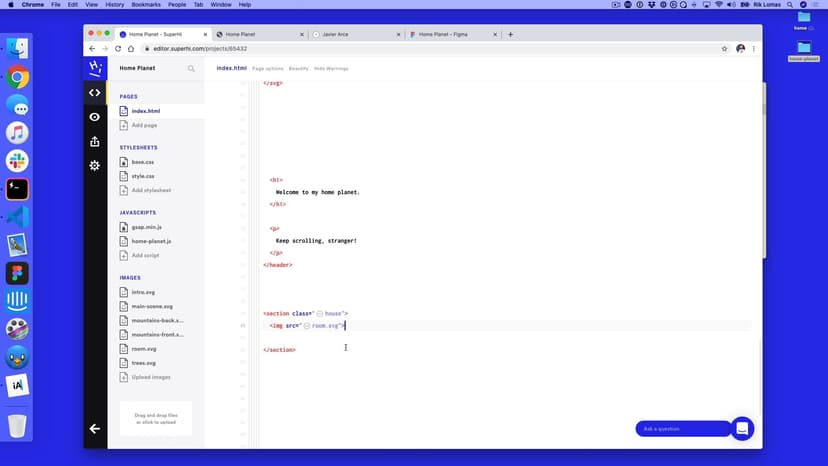
Task: Click the drag and drop upload area
Action: point(155,419)
